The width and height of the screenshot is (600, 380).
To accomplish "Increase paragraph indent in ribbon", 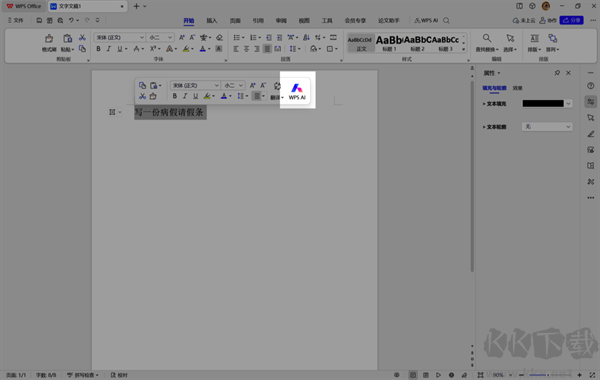I will click(279, 38).
